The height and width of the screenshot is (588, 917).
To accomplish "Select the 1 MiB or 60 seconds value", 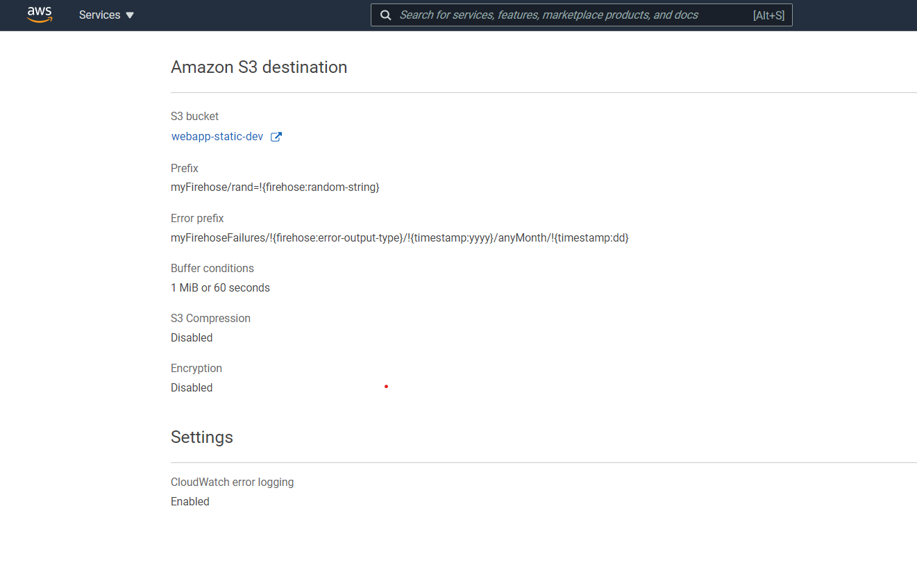I will point(220,287).
